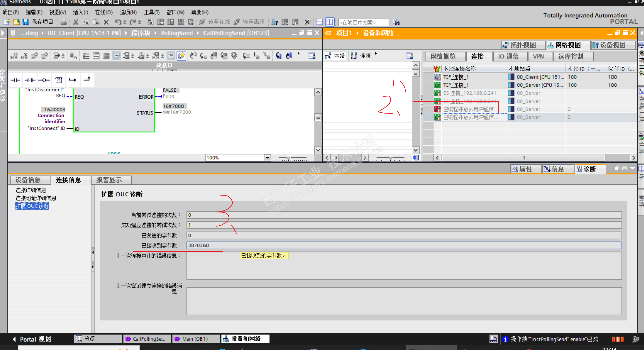
Task: Expand the network view toolbar overflow arrow
Action: coord(376,54)
